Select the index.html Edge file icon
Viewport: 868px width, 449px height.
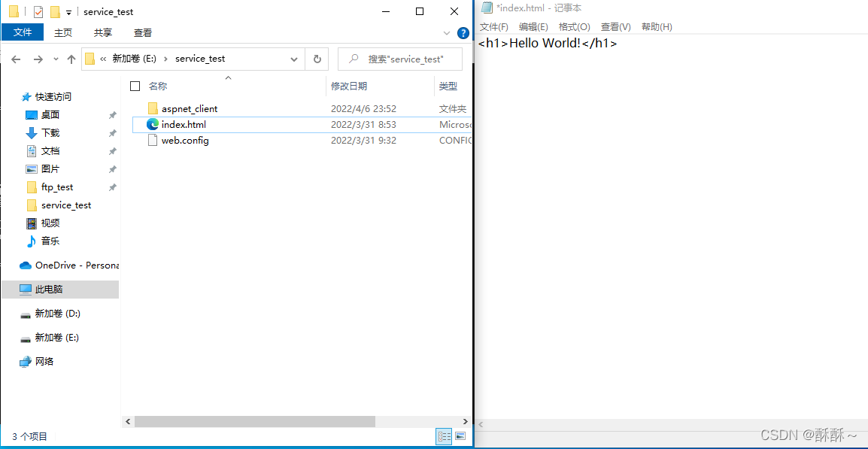point(153,125)
